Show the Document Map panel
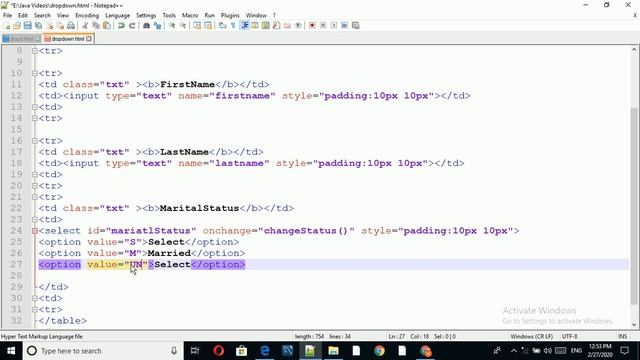Screen dimensions: 640x360 266,26
